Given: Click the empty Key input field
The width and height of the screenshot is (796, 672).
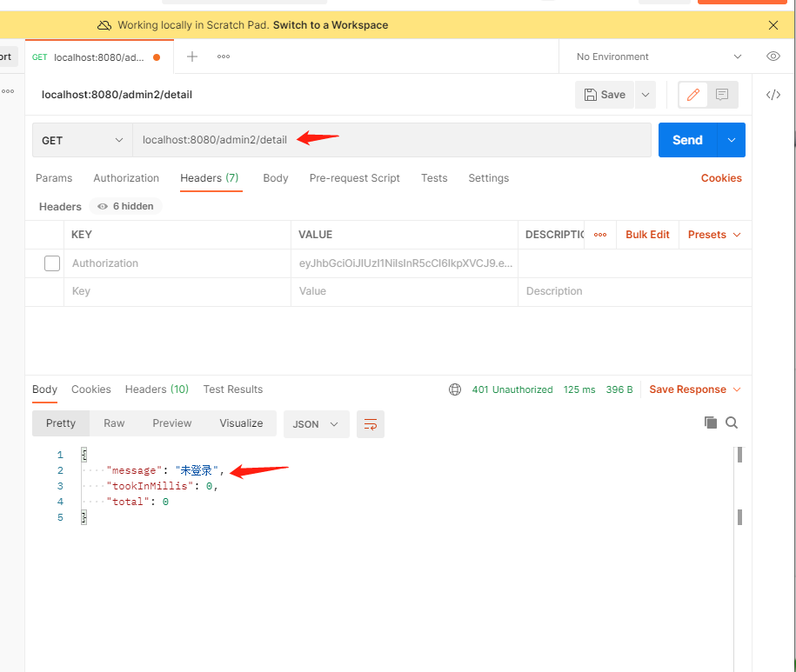Looking at the screenshot, I should point(177,291).
